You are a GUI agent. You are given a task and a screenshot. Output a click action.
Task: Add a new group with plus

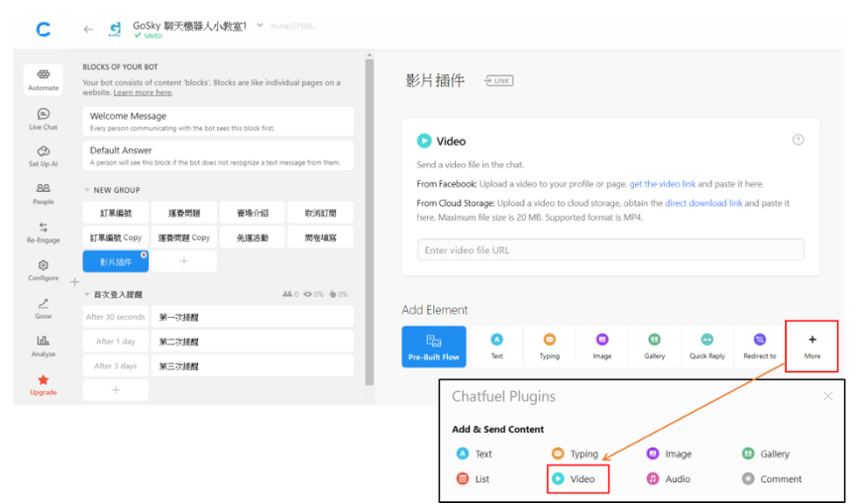tap(74, 282)
